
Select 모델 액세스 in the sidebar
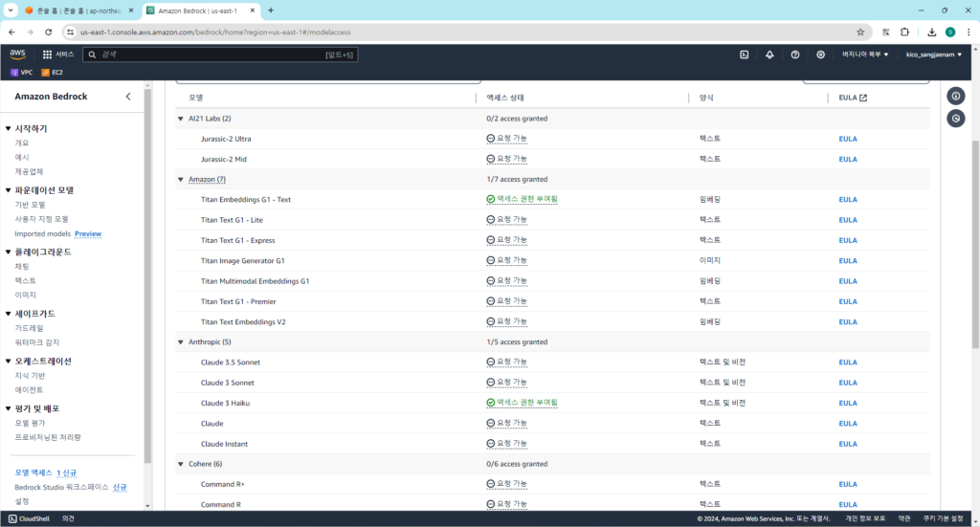(x=33, y=473)
